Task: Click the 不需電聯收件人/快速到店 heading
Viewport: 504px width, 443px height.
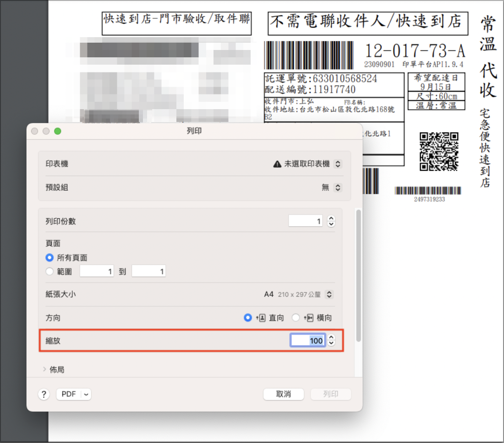Action: pos(366,22)
